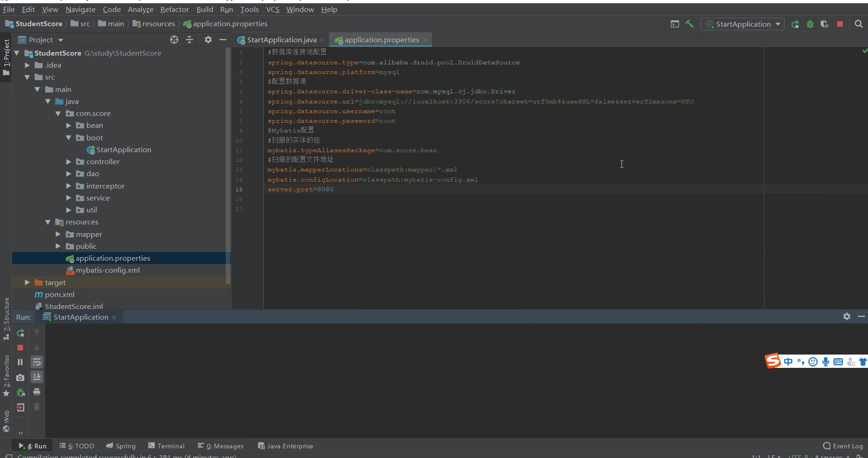Toggle scroll to end in Run console
The image size is (868, 458).
tap(37, 377)
